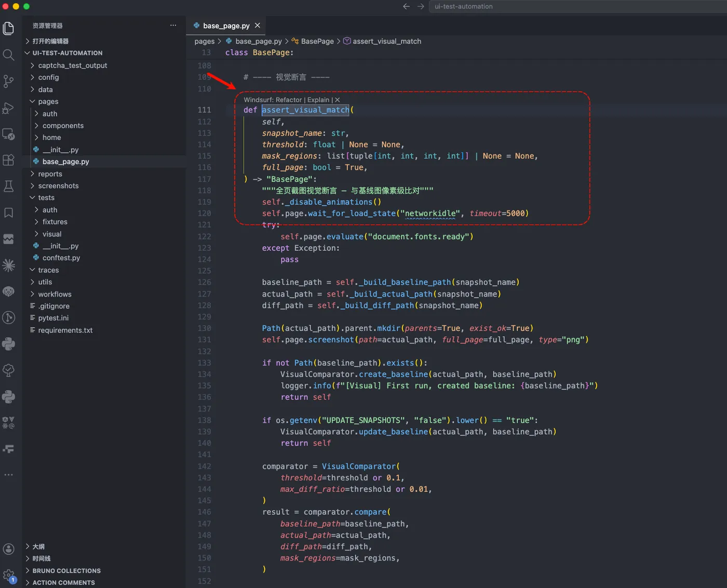Image resolution: width=727 pixels, height=588 pixels.
Task: Open the Explorer view in activity bar
Action: (8, 28)
